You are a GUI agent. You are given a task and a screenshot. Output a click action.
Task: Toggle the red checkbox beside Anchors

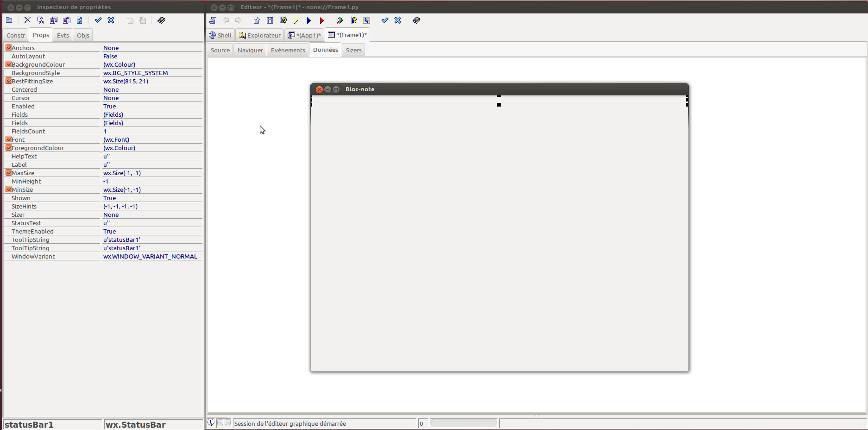pyautogui.click(x=8, y=48)
